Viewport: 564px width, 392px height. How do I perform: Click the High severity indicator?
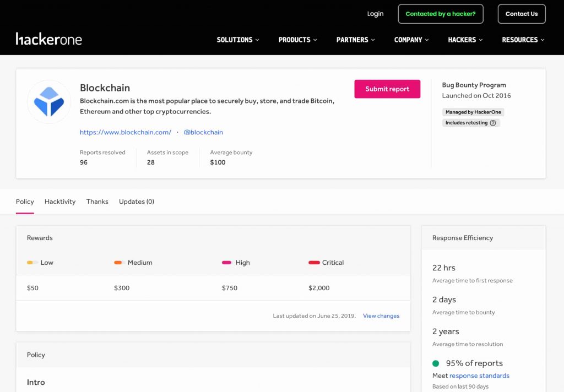click(x=226, y=263)
